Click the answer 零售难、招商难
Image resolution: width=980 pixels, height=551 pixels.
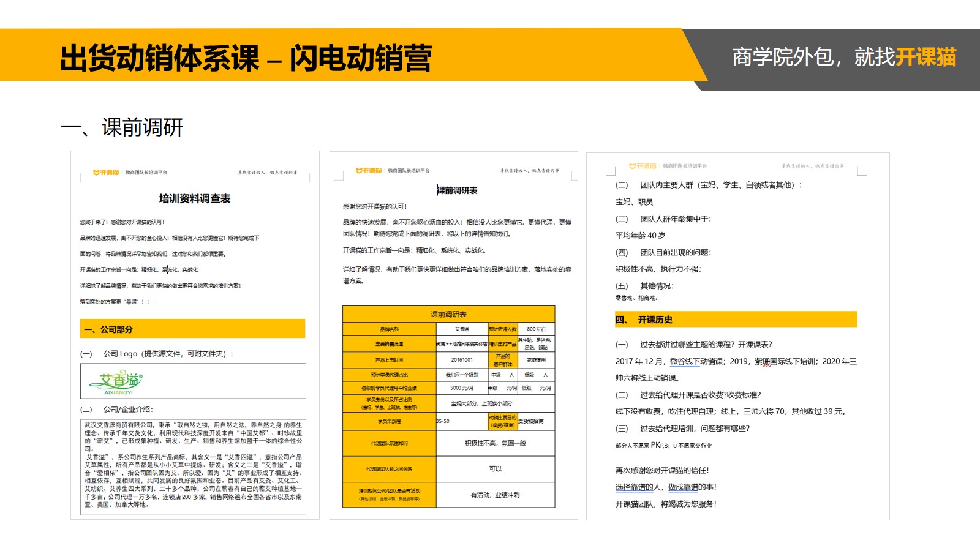pos(637,298)
